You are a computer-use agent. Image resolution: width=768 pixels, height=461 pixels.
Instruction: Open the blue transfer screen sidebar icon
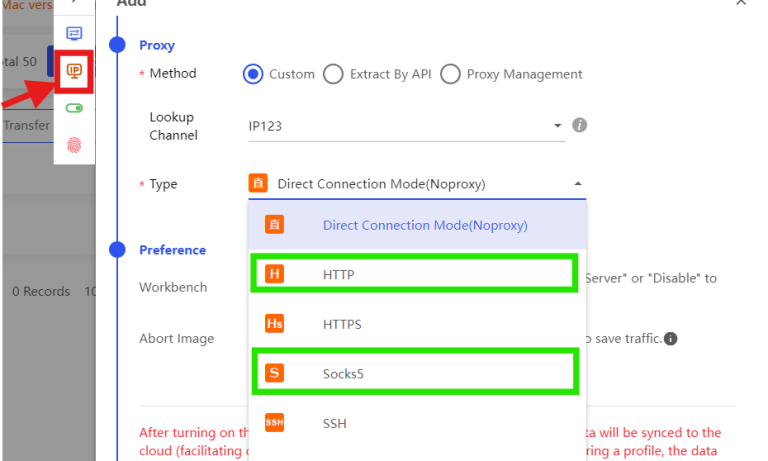(74, 33)
